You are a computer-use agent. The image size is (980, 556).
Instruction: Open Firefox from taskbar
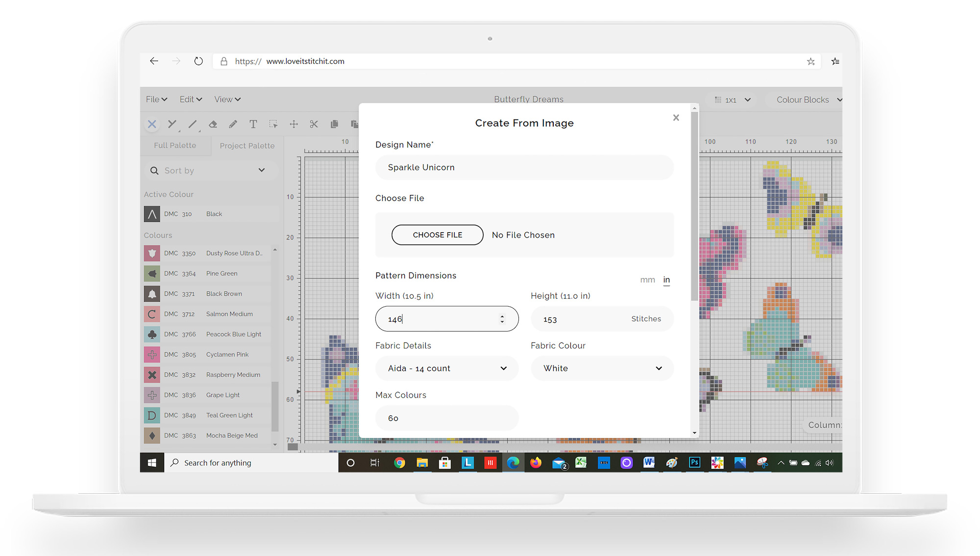click(536, 462)
